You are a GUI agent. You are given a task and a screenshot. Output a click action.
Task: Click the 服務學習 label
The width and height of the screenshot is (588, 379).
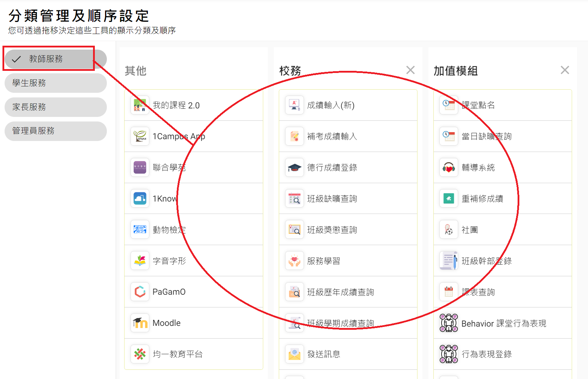click(x=324, y=261)
